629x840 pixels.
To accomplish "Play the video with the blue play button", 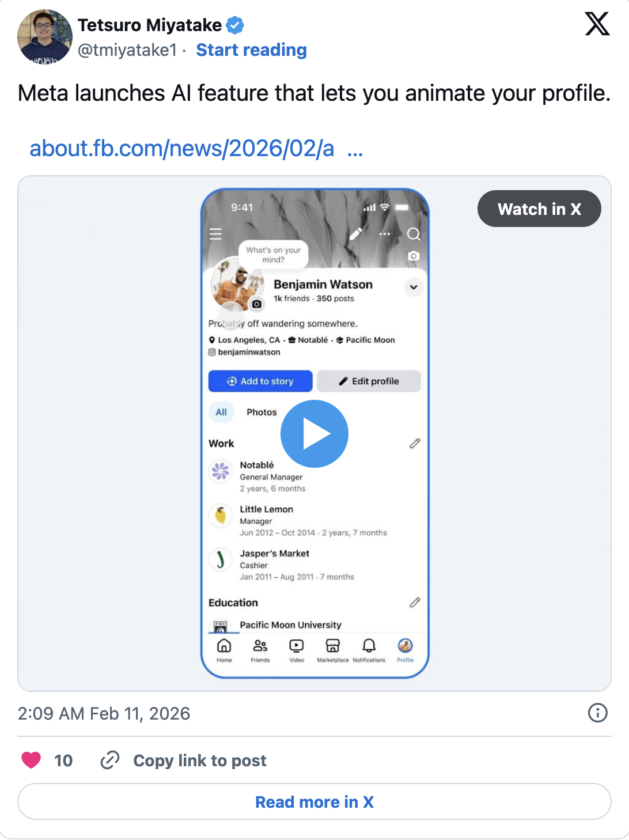I will [314, 433].
